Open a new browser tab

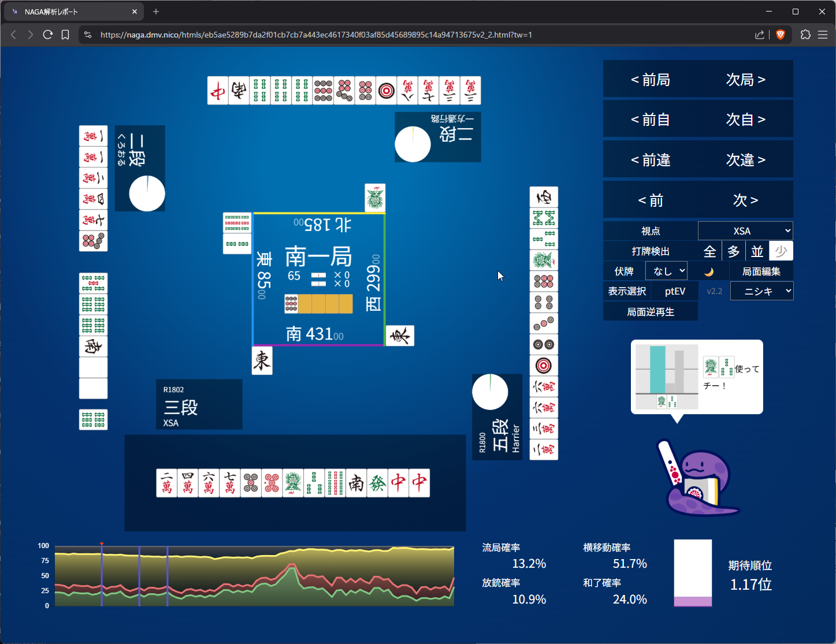(156, 12)
